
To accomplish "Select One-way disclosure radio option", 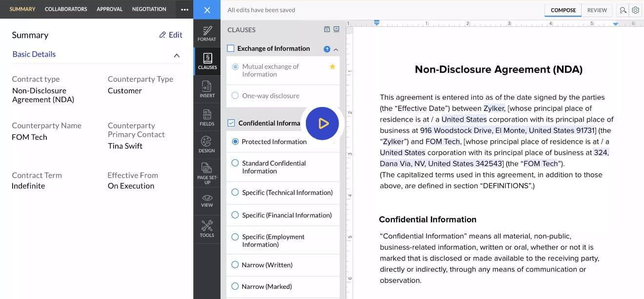I will 235,96.
